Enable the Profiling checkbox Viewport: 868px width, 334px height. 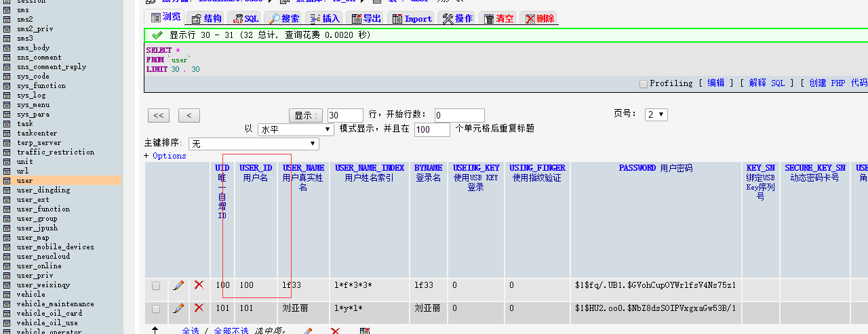tap(644, 83)
